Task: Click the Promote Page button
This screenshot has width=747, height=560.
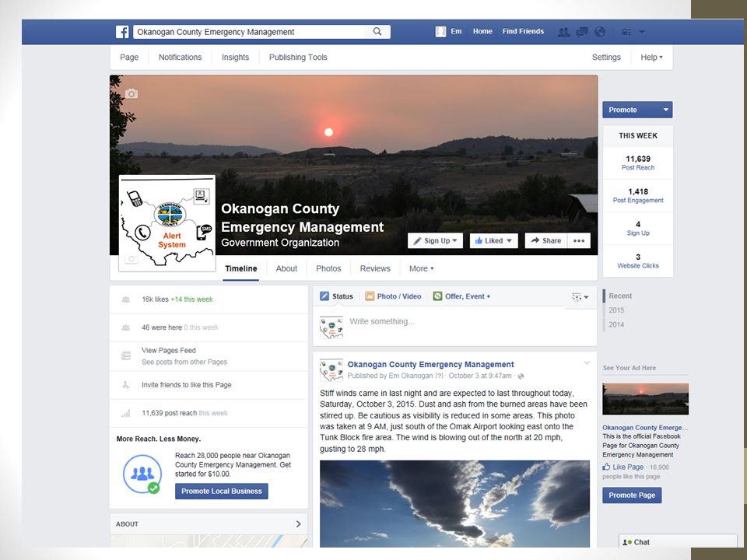Action: 632,495
